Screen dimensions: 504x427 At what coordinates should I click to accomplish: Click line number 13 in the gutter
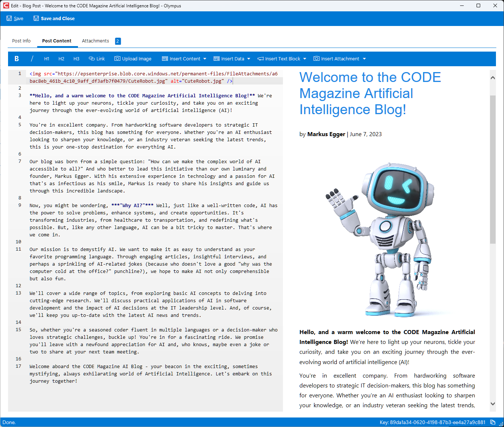pyautogui.click(x=18, y=293)
